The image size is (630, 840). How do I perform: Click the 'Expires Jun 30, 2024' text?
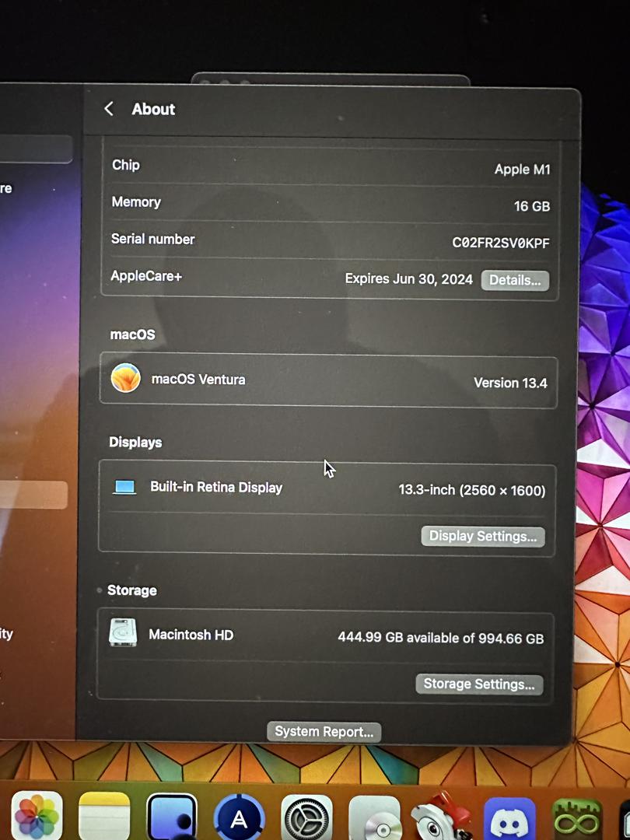tap(409, 279)
